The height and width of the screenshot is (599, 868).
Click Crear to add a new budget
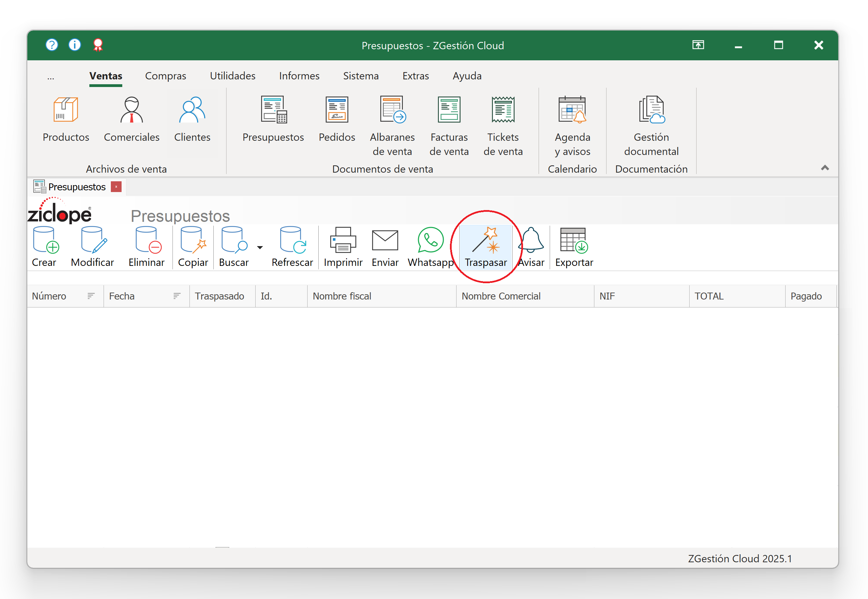(x=45, y=247)
